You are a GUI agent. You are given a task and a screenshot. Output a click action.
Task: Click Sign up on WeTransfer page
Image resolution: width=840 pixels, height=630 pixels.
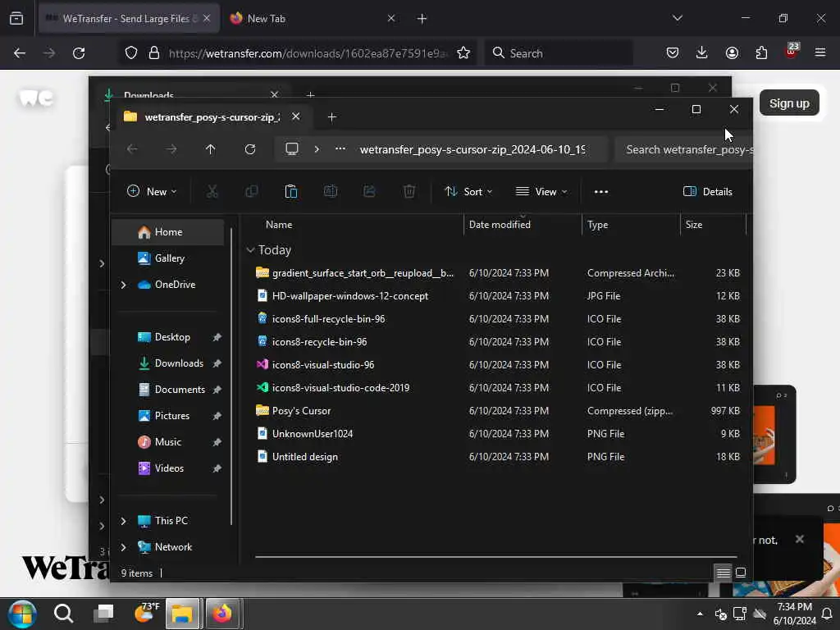tap(789, 103)
